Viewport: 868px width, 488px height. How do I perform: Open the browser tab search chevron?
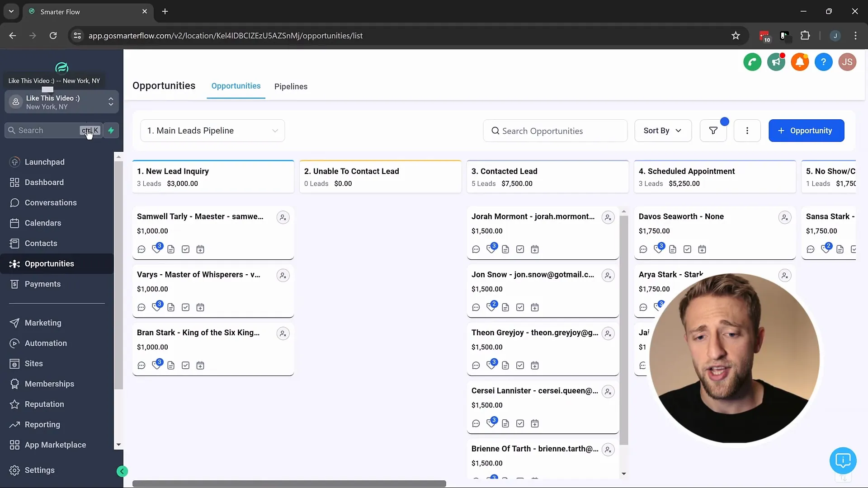[x=11, y=11]
